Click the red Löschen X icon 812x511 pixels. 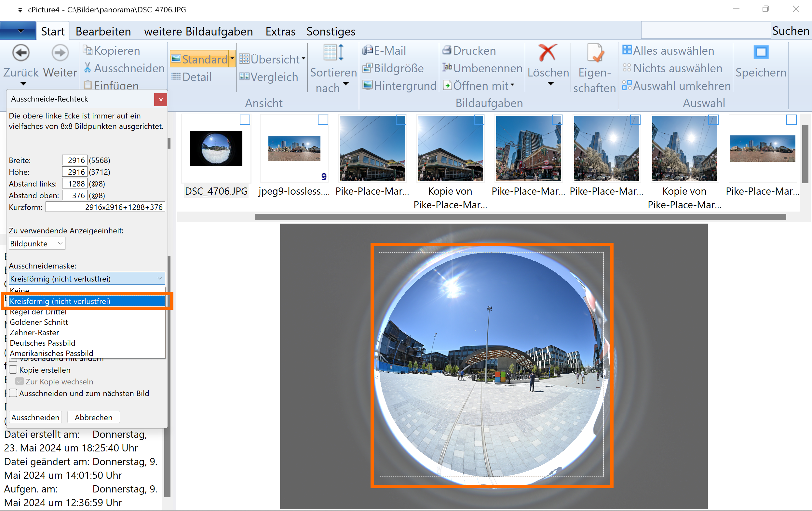548,53
